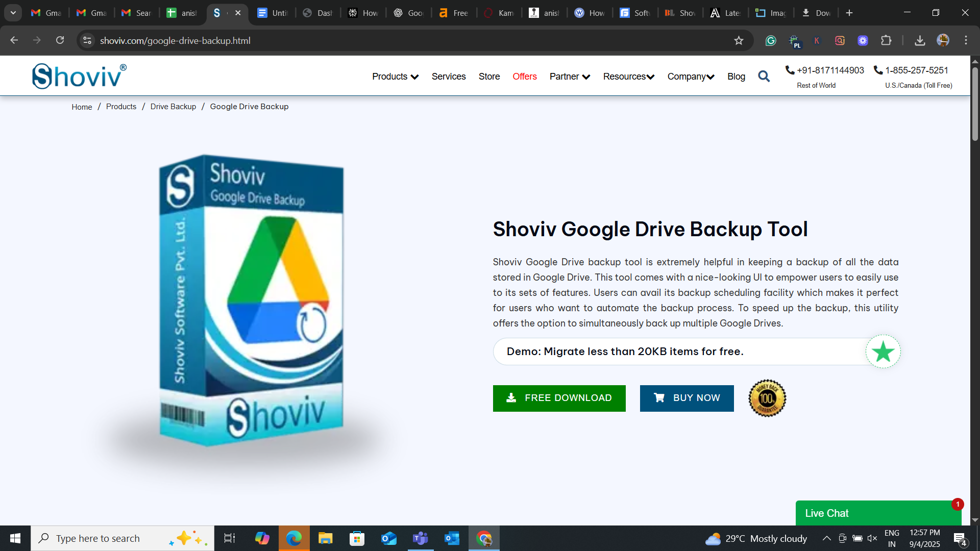Switch to the 'Free' Amazon tab
Screen dimensions: 980x551
(454, 13)
